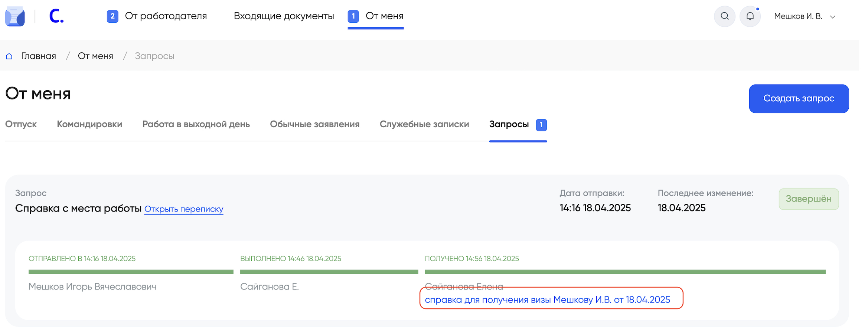Go to Входящие документы
This screenshot has width=868, height=331.
click(x=284, y=16)
